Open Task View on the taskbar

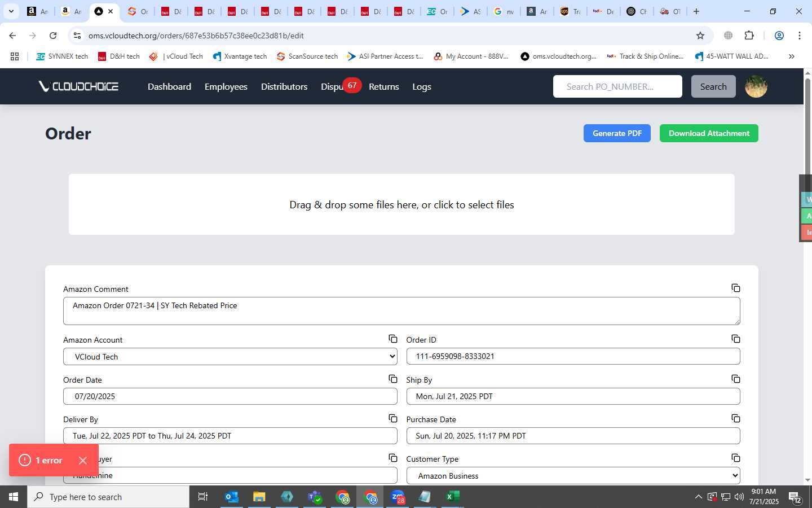click(203, 497)
